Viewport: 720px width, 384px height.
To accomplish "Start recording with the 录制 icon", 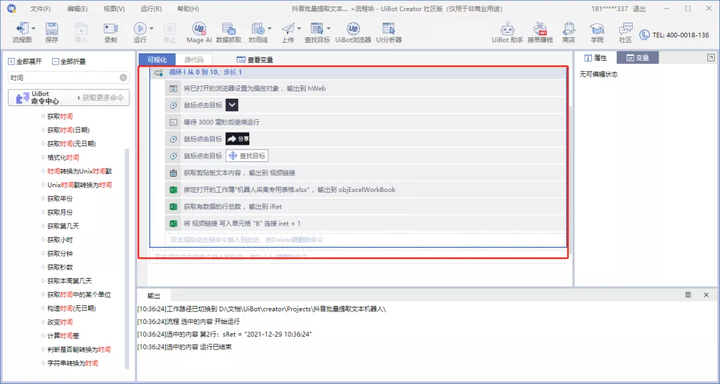I will pyautogui.click(x=110, y=32).
